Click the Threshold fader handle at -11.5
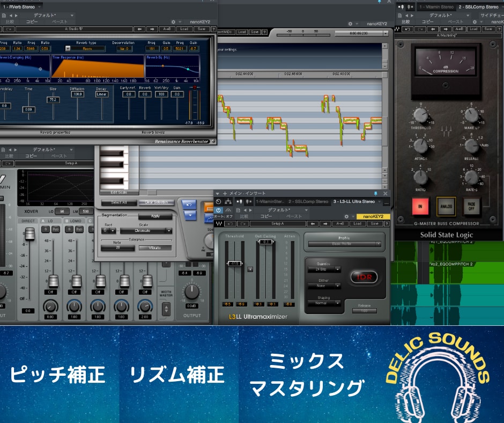Image resolution: width=504 pixels, height=423 pixels. click(x=234, y=264)
